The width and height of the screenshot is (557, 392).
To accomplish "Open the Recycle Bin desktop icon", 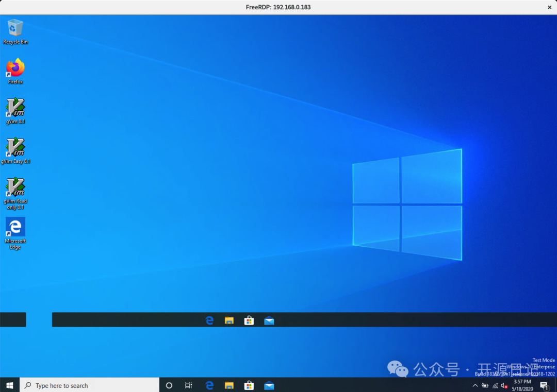I will tap(15, 29).
